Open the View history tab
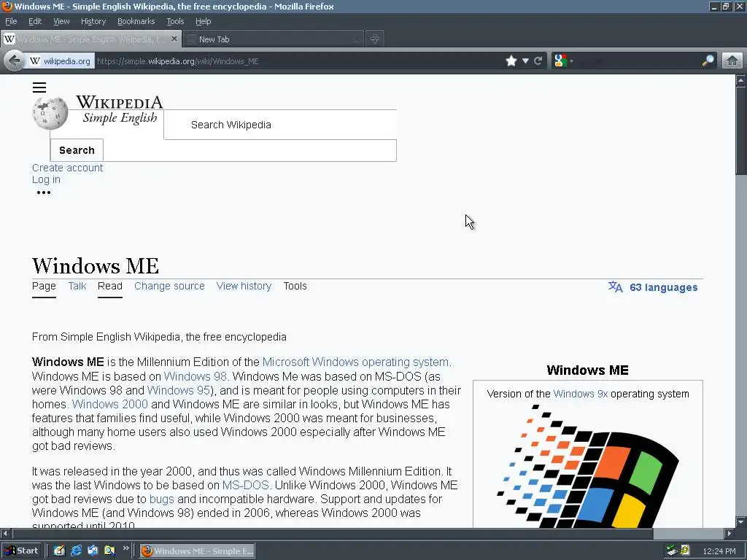The height and width of the screenshot is (560, 747). 244,286
